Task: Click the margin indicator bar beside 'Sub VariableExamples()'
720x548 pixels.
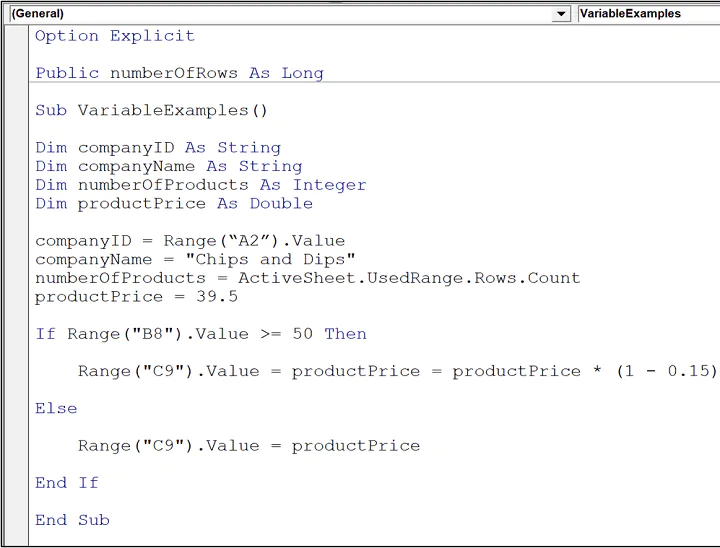Action: tap(17, 110)
